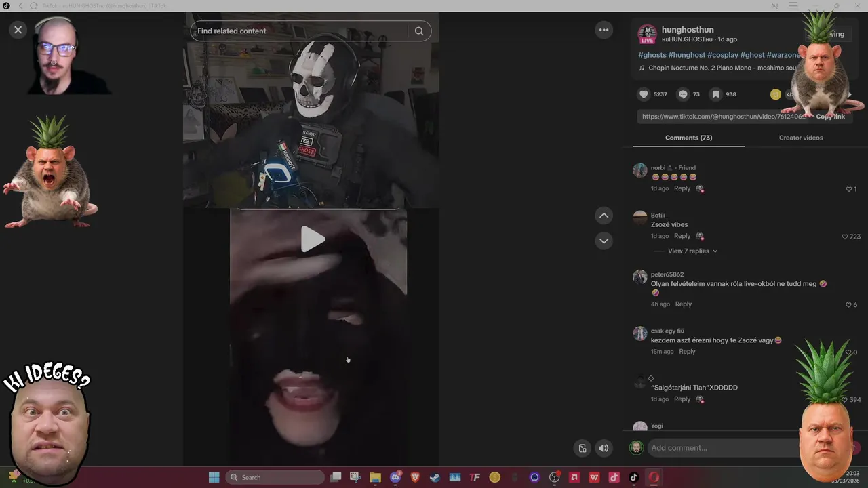Open the #ghosts hashtag
Image resolution: width=868 pixels, height=488 pixels.
652,55
